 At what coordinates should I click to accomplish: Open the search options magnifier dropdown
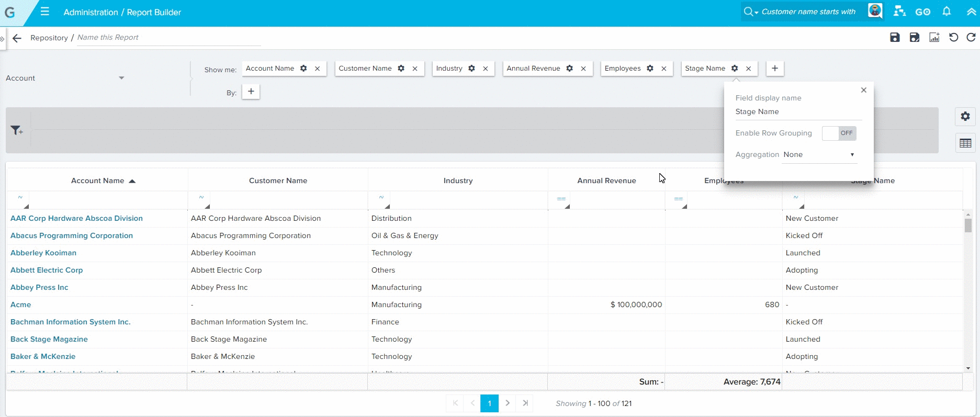click(751, 12)
